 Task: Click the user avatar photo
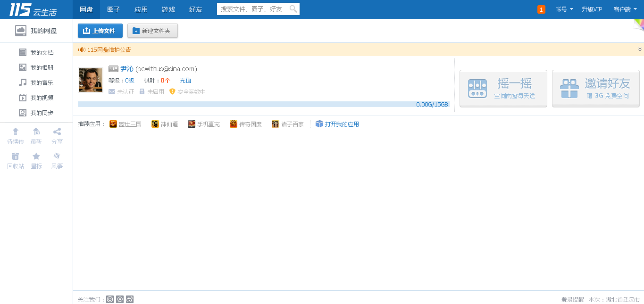click(91, 80)
